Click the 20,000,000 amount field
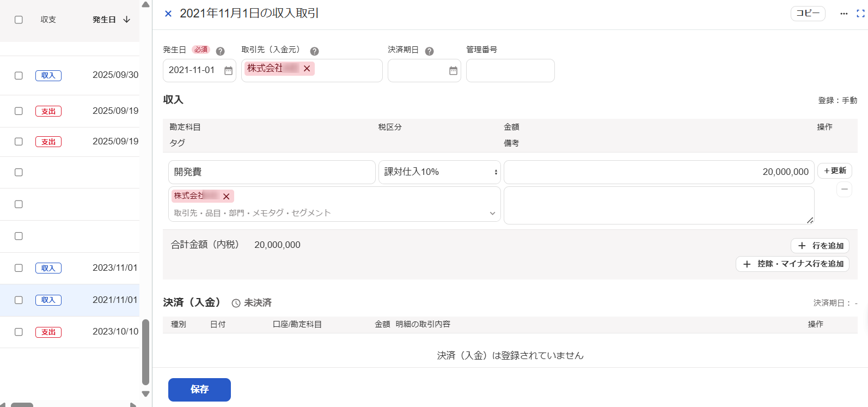The height and width of the screenshot is (407, 868). tap(659, 172)
